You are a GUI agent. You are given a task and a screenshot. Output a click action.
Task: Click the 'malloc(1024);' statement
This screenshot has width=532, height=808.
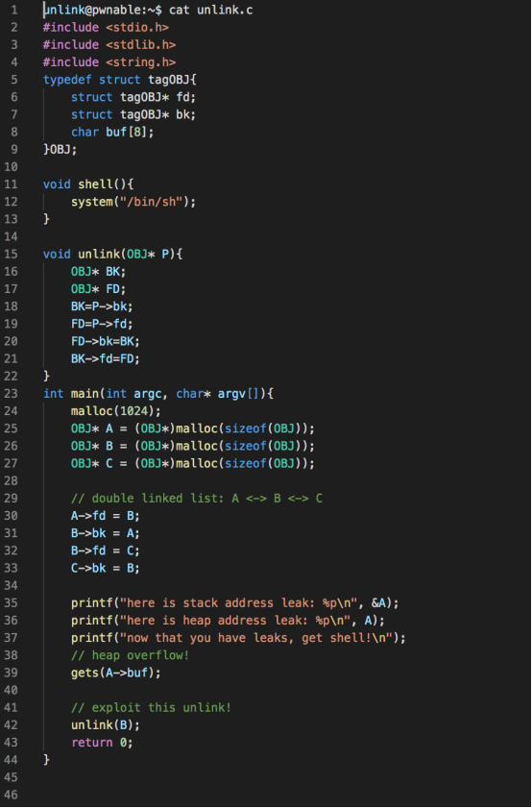(116, 411)
